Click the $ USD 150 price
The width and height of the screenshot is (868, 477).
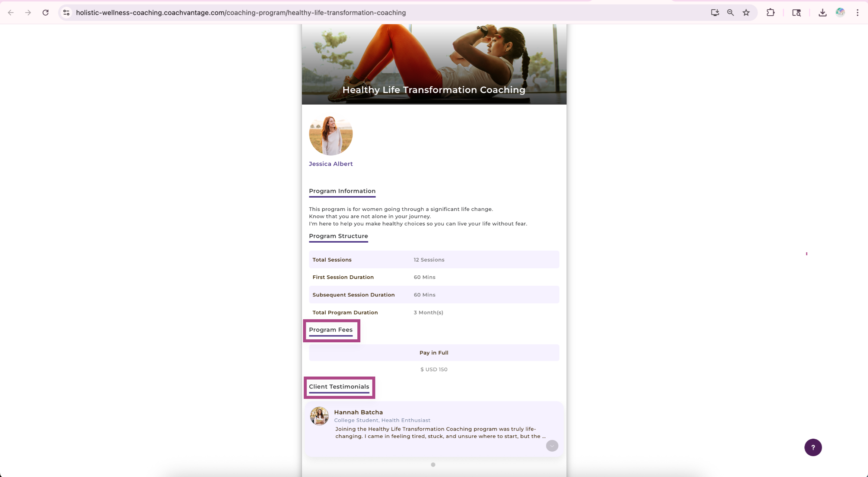[x=434, y=369]
